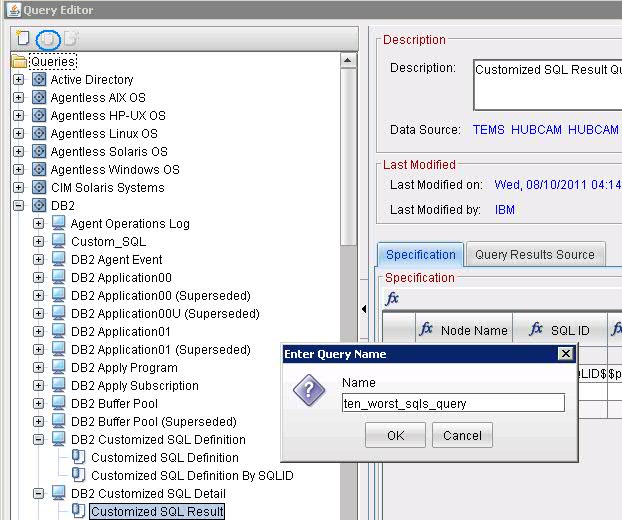Click the Create Another Query toolbar icon
Image resolution: width=622 pixels, height=520 pixels.
[x=48, y=39]
